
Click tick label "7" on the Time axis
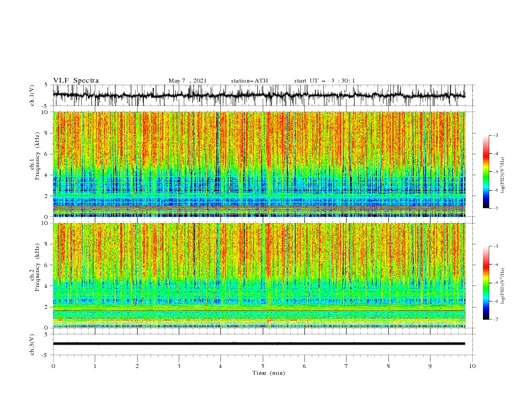[x=347, y=366]
